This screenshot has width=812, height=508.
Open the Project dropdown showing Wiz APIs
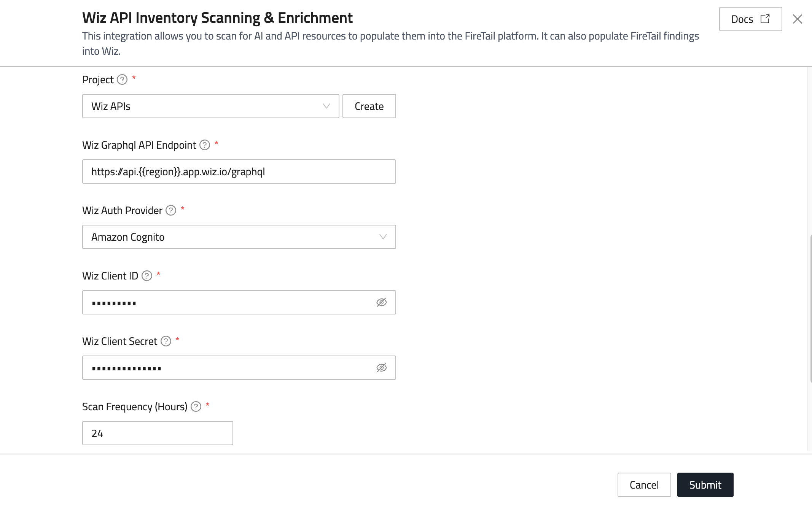click(x=205, y=106)
